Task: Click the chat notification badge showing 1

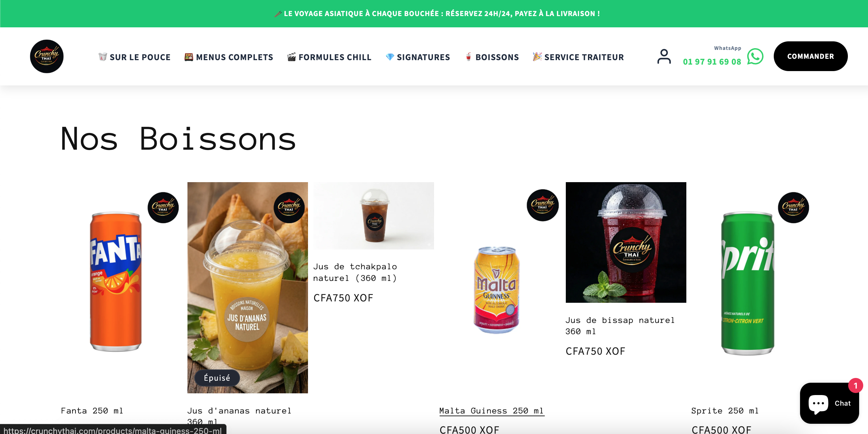Action: pos(855,386)
